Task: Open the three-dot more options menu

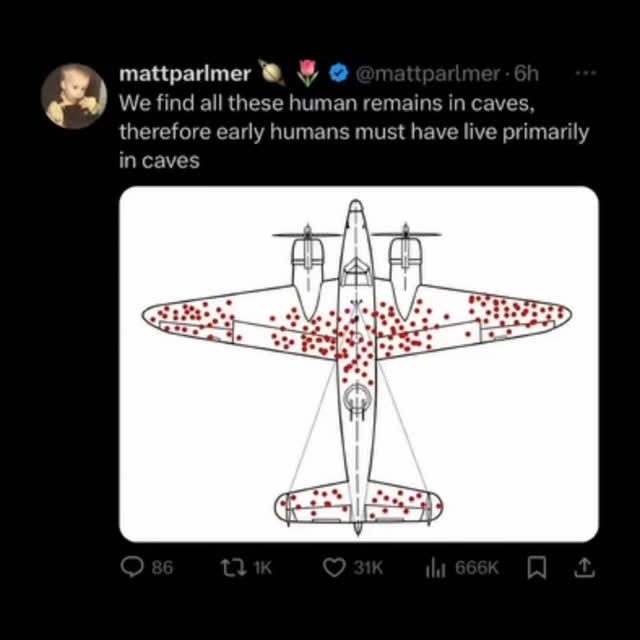Action: [586, 73]
